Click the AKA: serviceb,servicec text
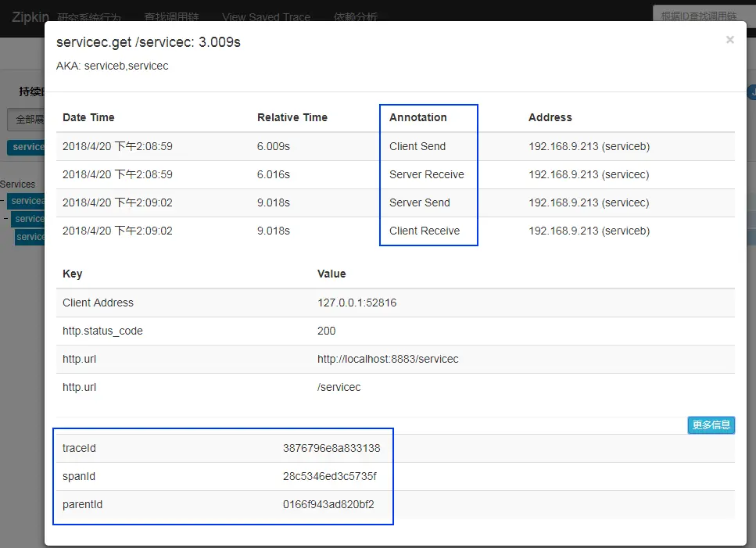The image size is (756, 548). pyautogui.click(x=113, y=66)
